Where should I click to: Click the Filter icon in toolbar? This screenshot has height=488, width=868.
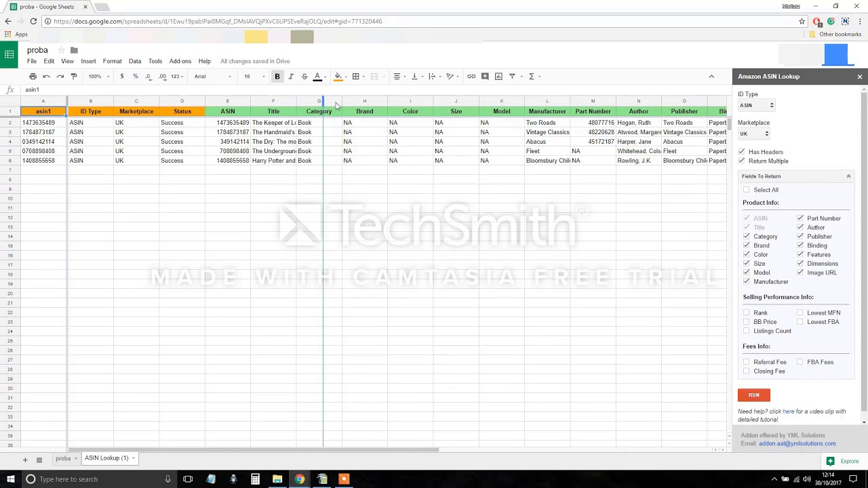point(512,77)
